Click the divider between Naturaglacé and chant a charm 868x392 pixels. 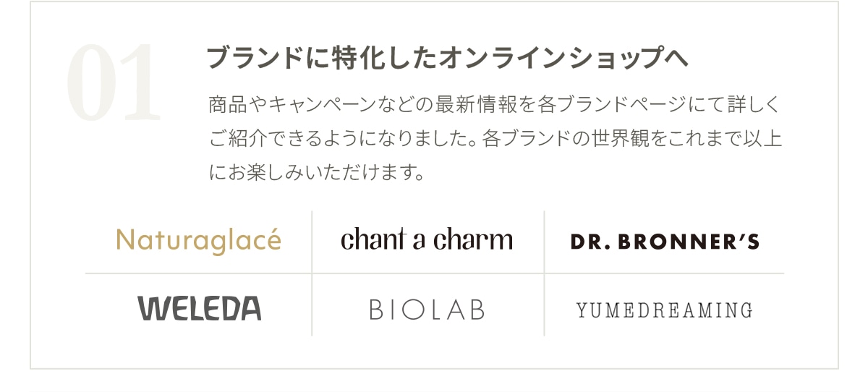312,242
